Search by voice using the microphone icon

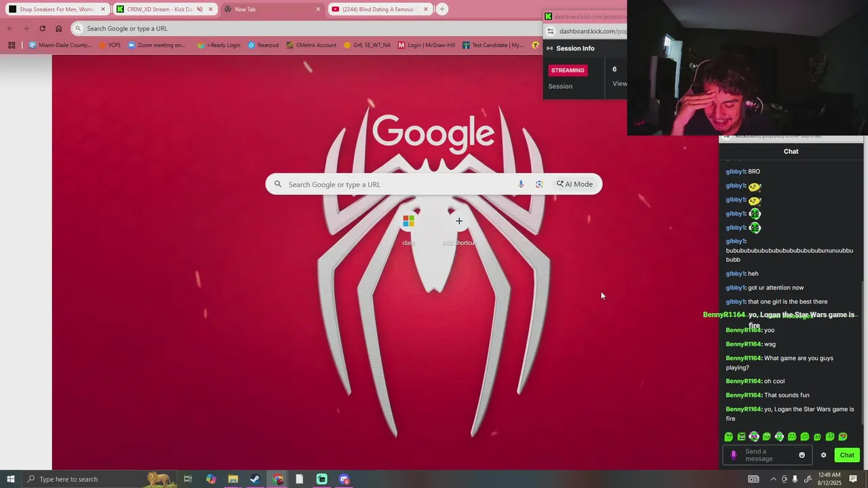click(x=521, y=184)
